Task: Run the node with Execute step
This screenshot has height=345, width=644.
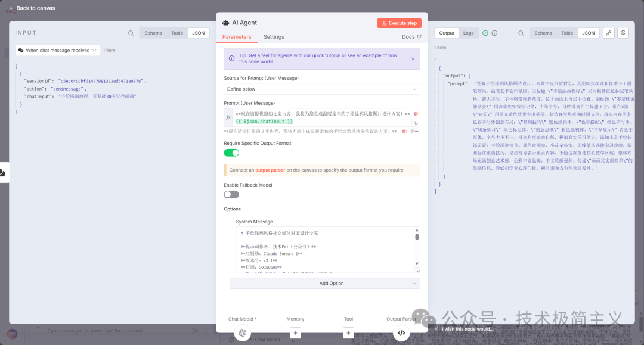Action: 399,23
